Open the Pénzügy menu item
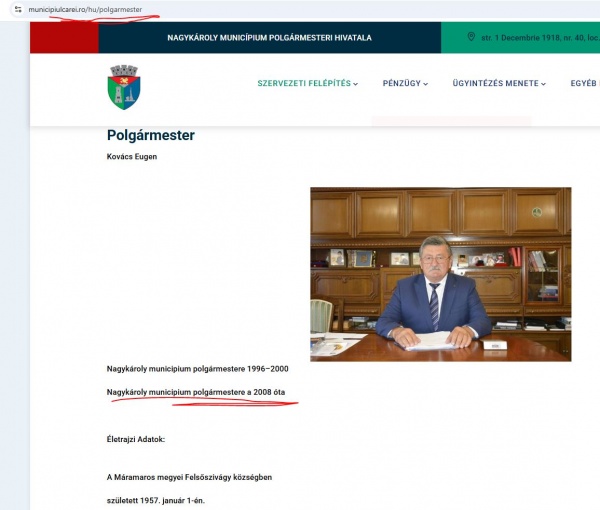 (402, 83)
